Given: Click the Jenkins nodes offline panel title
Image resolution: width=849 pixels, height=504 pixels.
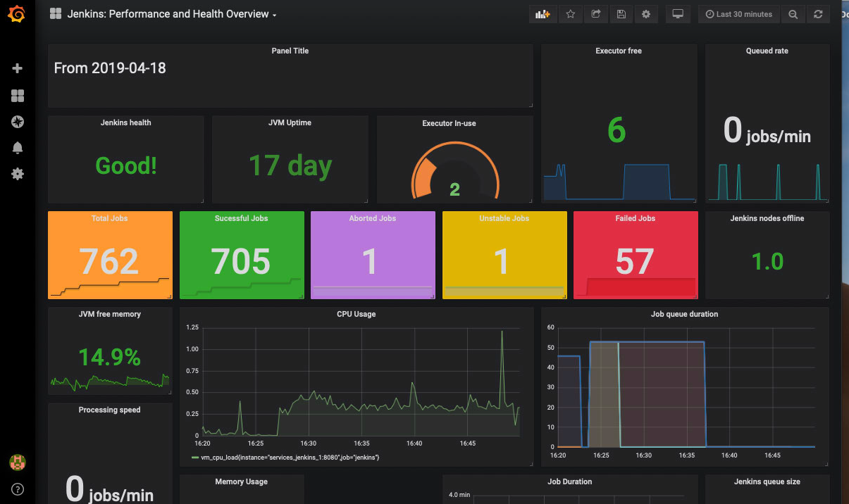Looking at the screenshot, I should click(767, 218).
